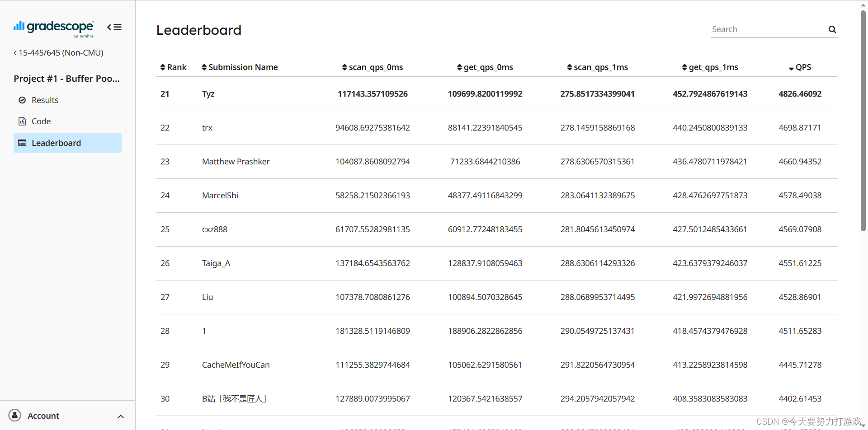
Task: Sort by scan_qps_1ms column
Action: (x=598, y=67)
